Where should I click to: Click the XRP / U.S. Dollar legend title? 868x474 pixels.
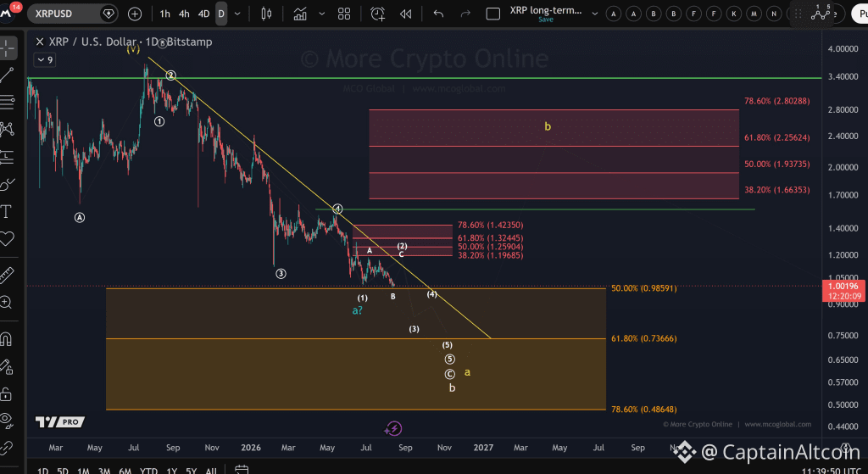click(x=130, y=42)
